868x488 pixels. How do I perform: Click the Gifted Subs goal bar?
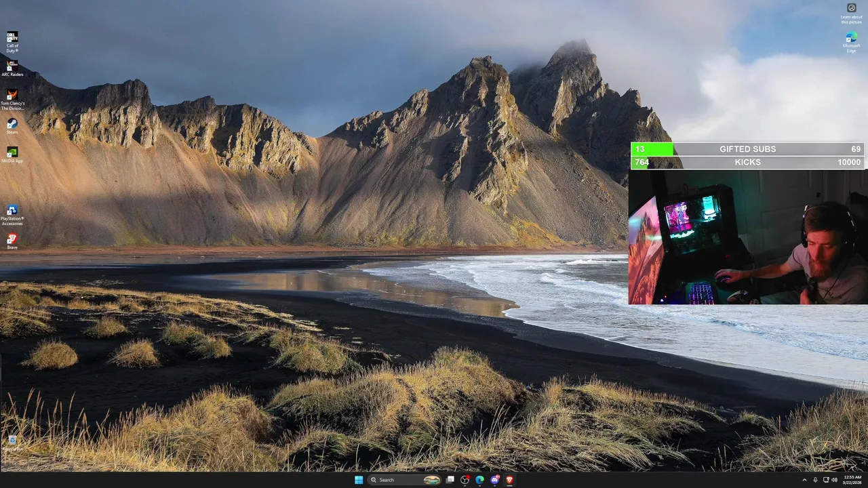(747, 149)
